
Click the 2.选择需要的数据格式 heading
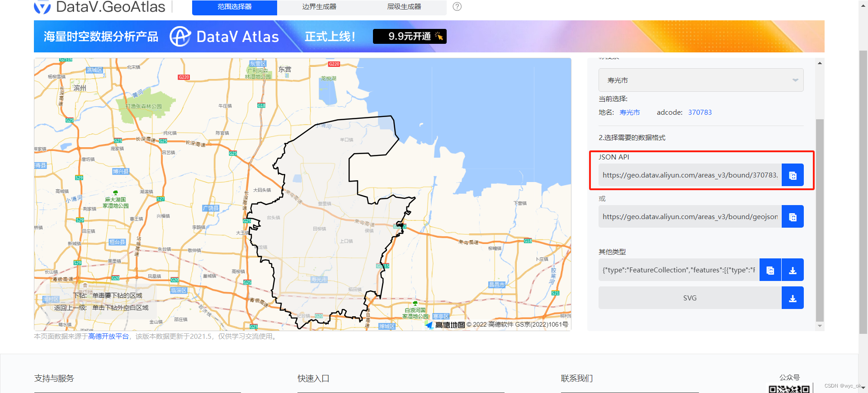632,138
